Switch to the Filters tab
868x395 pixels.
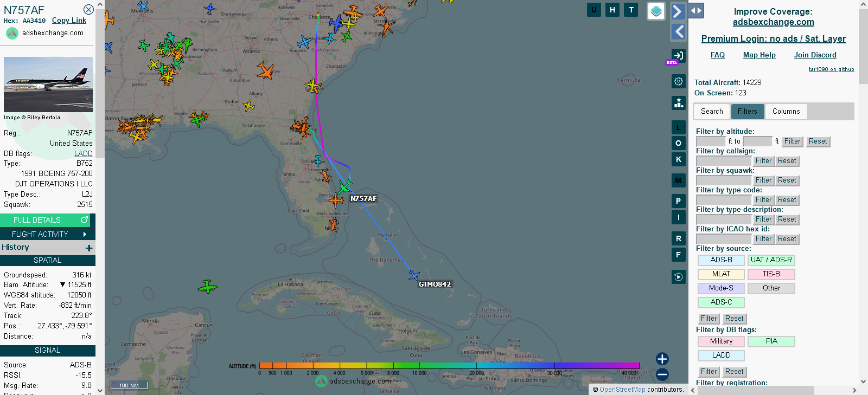748,112
